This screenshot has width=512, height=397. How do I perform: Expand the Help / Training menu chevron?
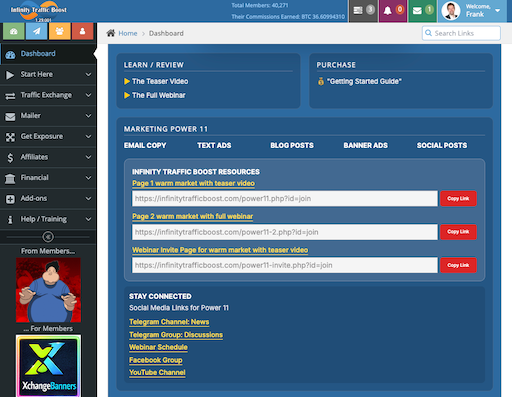click(x=88, y=219)
